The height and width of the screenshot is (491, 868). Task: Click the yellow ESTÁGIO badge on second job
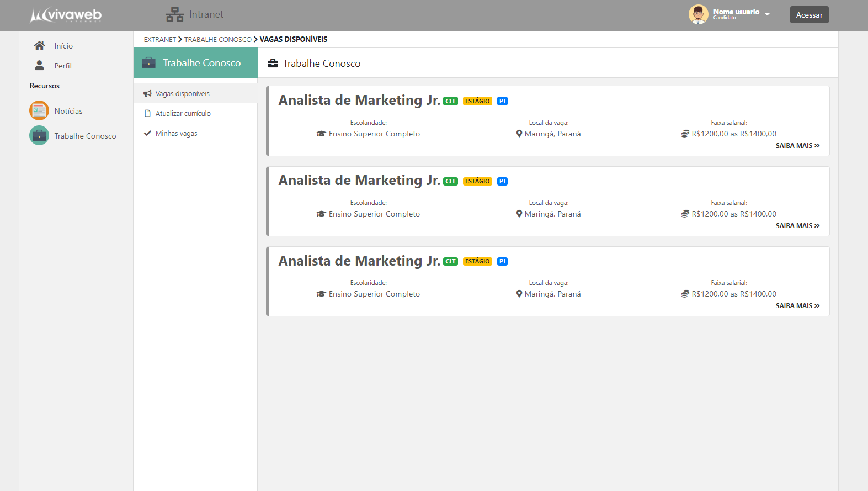click(x=477, y=182)
